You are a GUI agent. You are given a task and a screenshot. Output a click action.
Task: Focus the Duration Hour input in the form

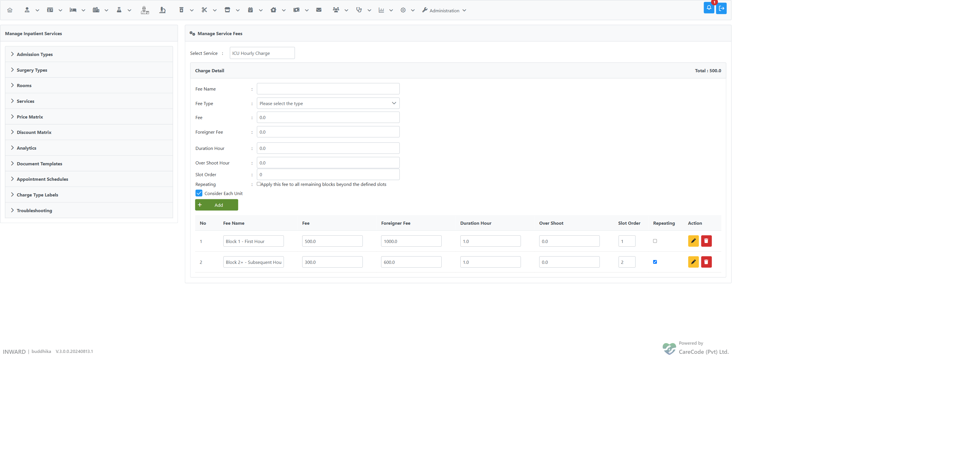tap(328, 148)
